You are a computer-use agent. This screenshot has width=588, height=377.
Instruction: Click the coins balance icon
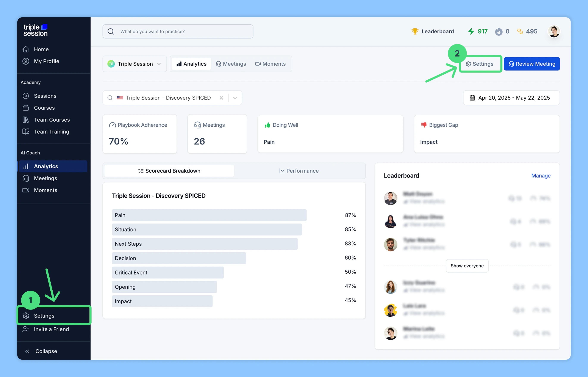point(520,31)
